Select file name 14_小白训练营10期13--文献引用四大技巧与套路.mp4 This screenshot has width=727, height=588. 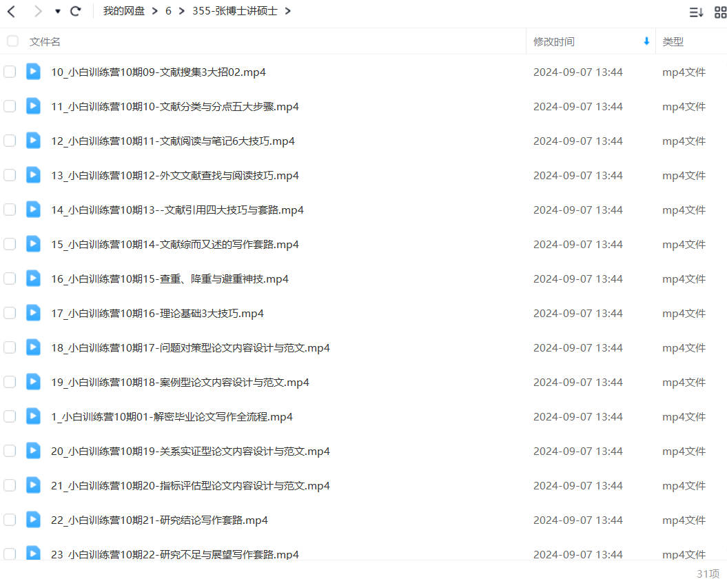[x=177, y=210]
